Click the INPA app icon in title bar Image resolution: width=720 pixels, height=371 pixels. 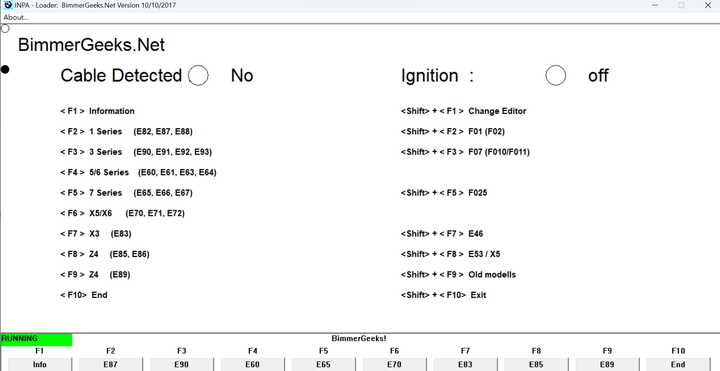pos(8,5)
